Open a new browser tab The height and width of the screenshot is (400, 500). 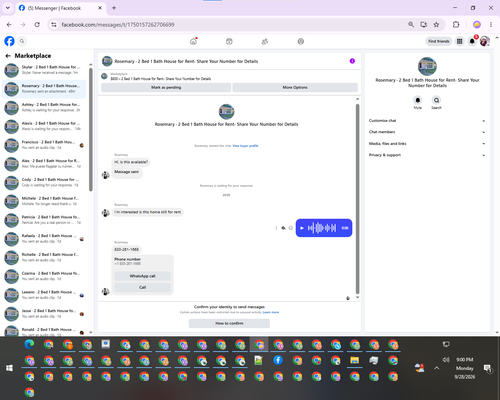click(114, 8)
